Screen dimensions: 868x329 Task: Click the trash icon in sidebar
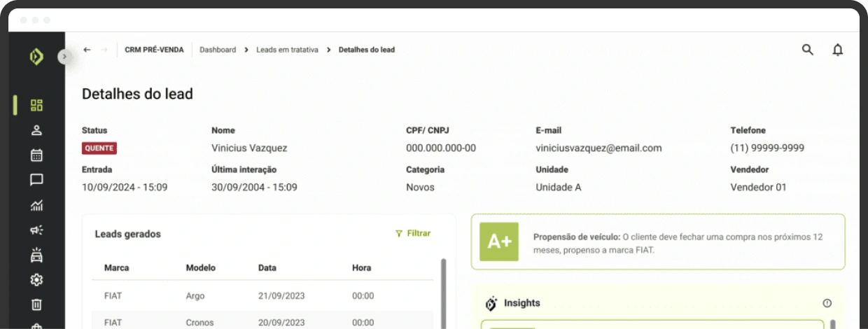[36, 304]
